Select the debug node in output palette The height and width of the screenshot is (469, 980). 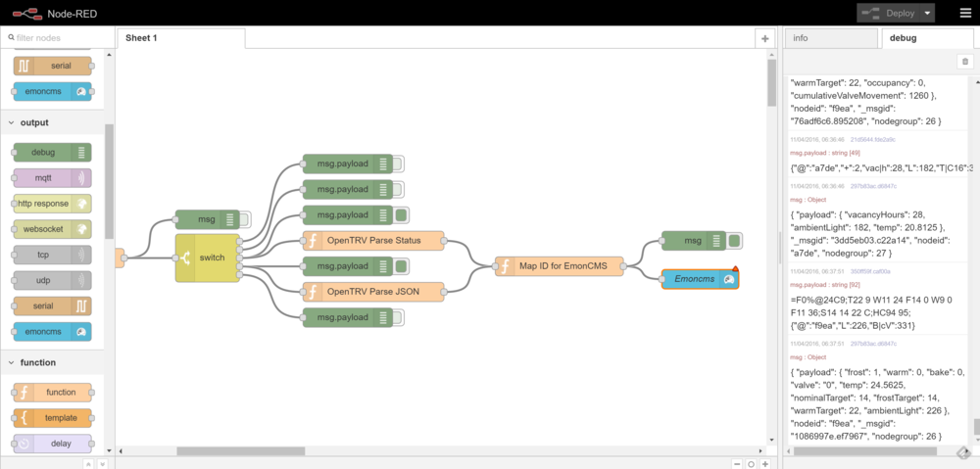pos(53,153)
